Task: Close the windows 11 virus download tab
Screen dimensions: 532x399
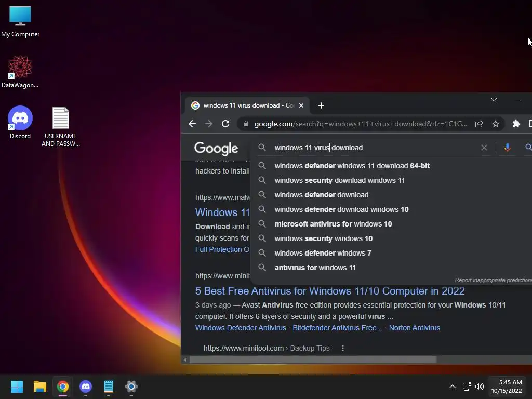Action: click(301, 105)
